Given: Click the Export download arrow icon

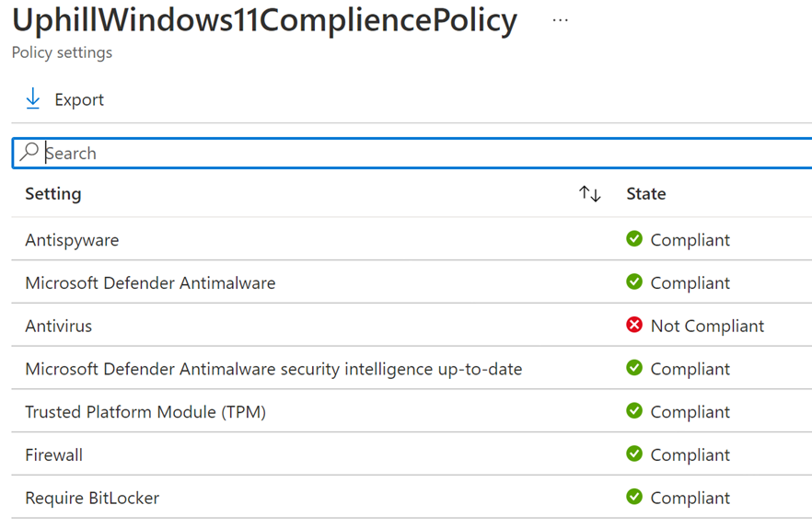Looking at the screenshot, I should pyautogui.click(x=33, y=99).
